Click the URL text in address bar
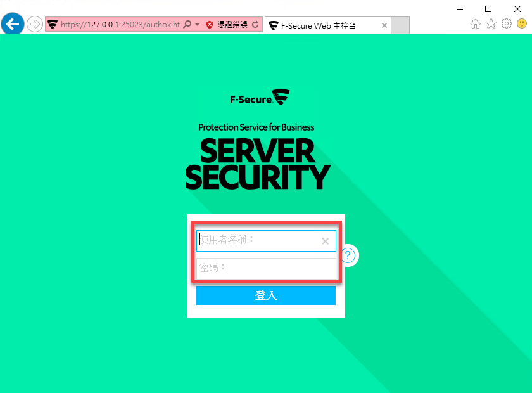This screenshot has width=532, height=393. 120,25
